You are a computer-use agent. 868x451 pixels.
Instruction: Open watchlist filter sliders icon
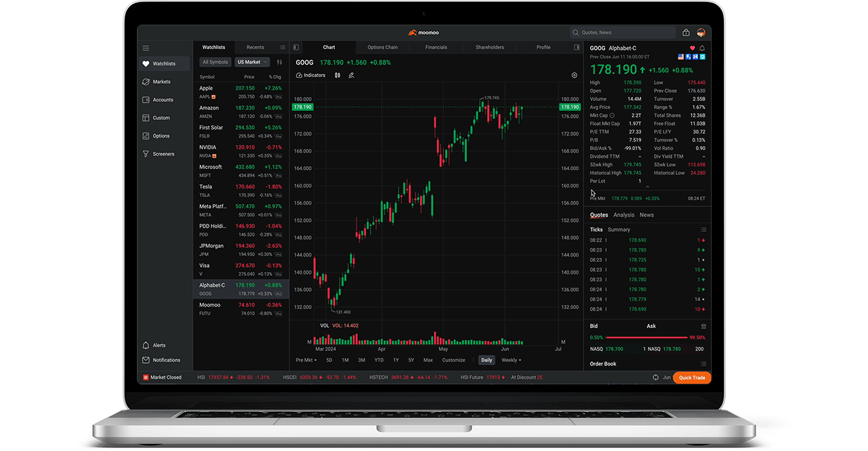[x=279, y=62]
